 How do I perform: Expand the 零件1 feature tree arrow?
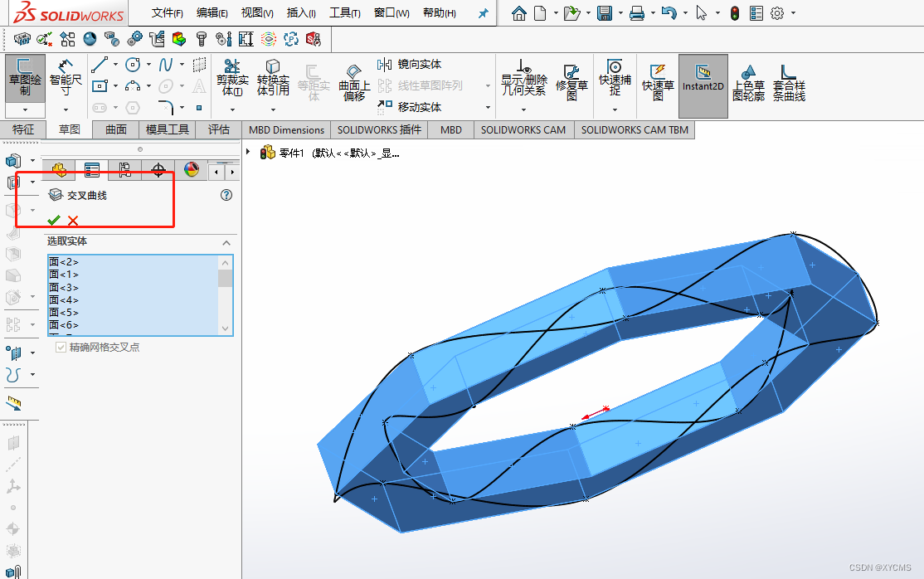coord(248,152)
